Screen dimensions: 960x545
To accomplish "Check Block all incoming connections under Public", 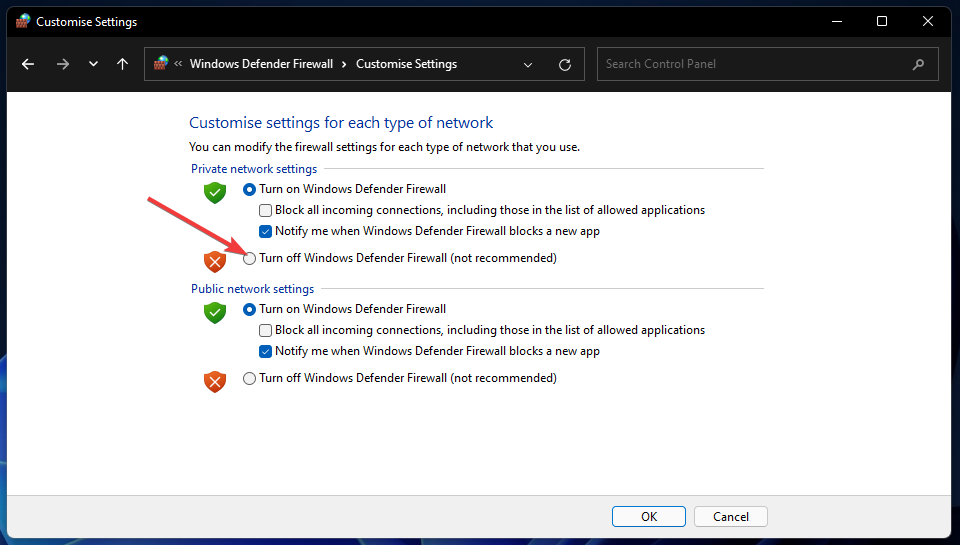I will [266, 330].
